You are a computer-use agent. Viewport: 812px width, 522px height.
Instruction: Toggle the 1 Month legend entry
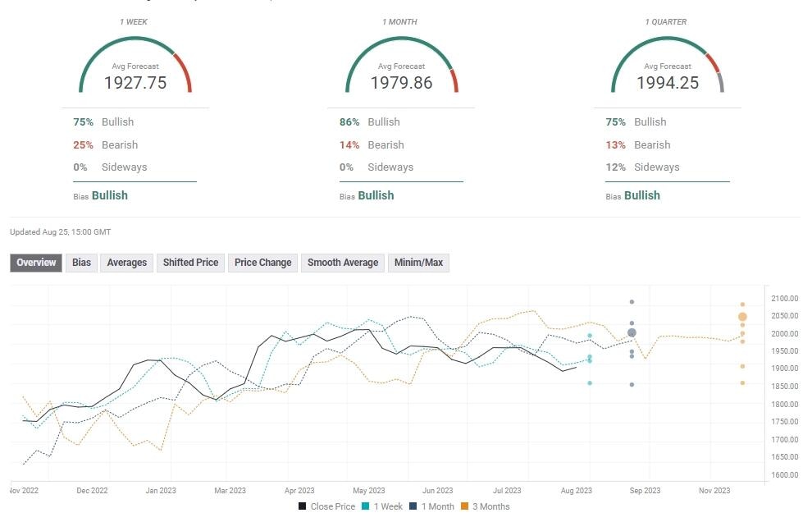pyautogui.click(x=436, y=506)
